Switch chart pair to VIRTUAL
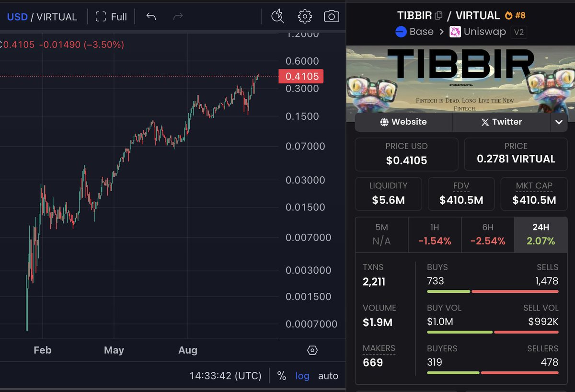 (x=57, y=17)
